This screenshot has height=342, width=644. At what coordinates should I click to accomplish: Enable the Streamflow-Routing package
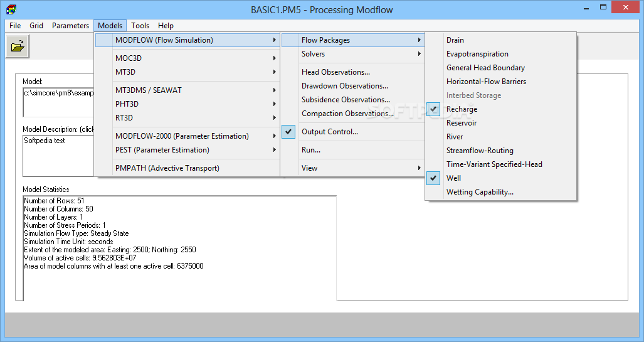coord(500,151)
